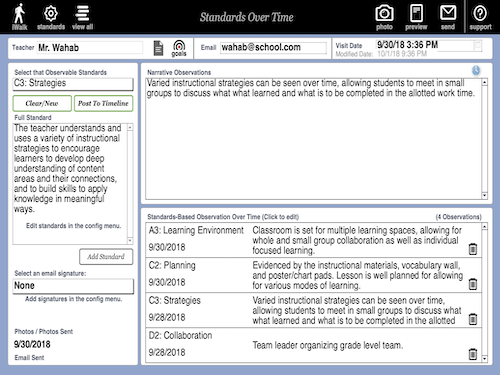
Task: Click the 9/30/2018 date under Photos Sent
Action: click(32, 344)
